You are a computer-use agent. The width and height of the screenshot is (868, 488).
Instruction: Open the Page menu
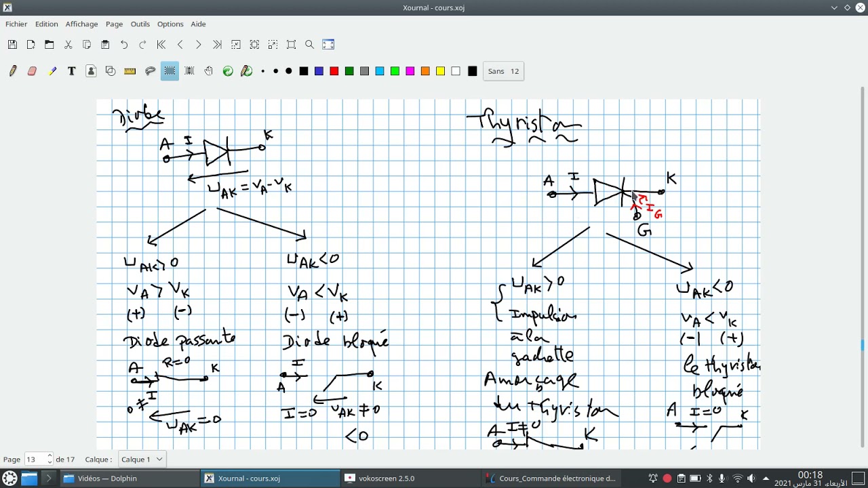pyautogui.click(x=114, y=24)
